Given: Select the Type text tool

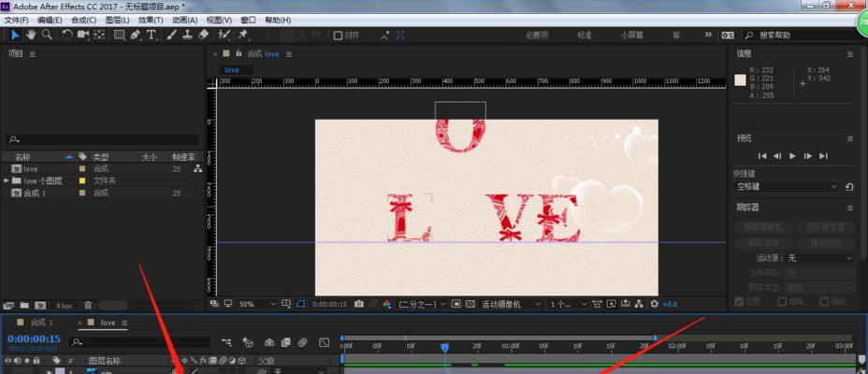Looking at the screenshot, I should coord(152,35).
